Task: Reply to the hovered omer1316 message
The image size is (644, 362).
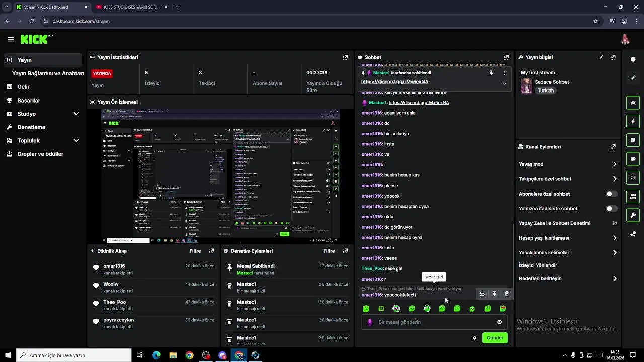Action: (482, 294)
